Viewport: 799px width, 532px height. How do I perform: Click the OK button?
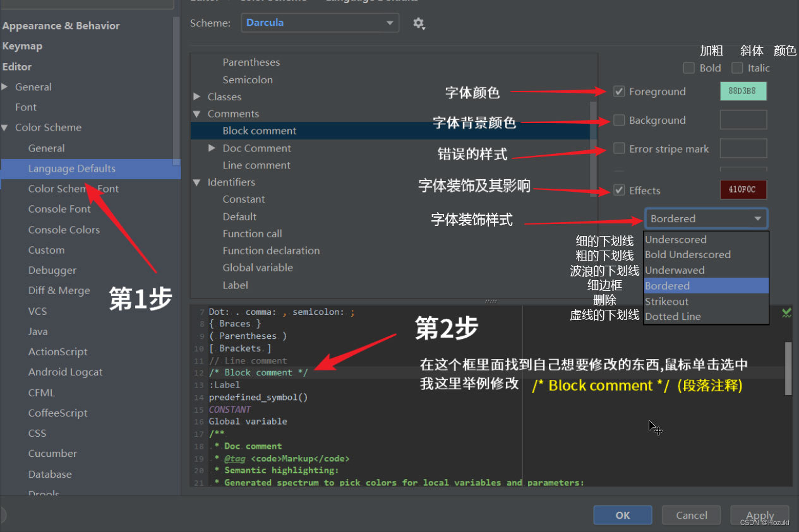tap(623, 515)
